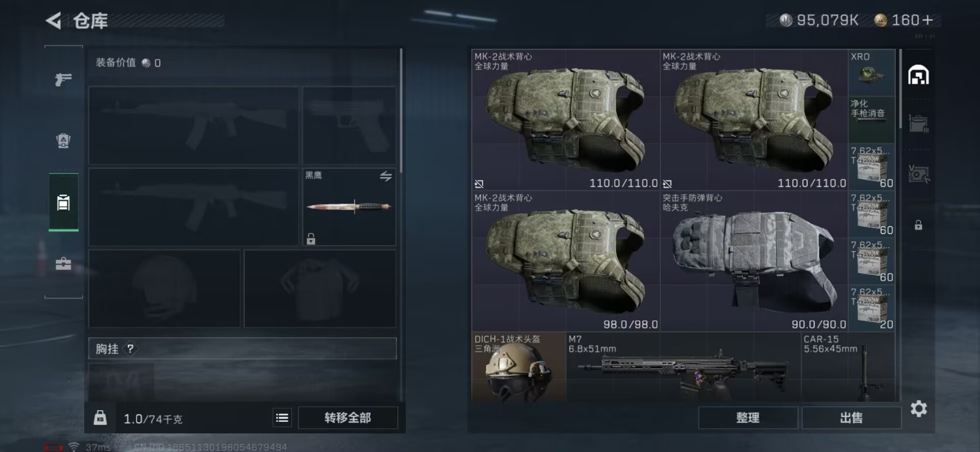980x452 pixels.
Task: Select the chest rig tab in sidebar
Action: 63,203
